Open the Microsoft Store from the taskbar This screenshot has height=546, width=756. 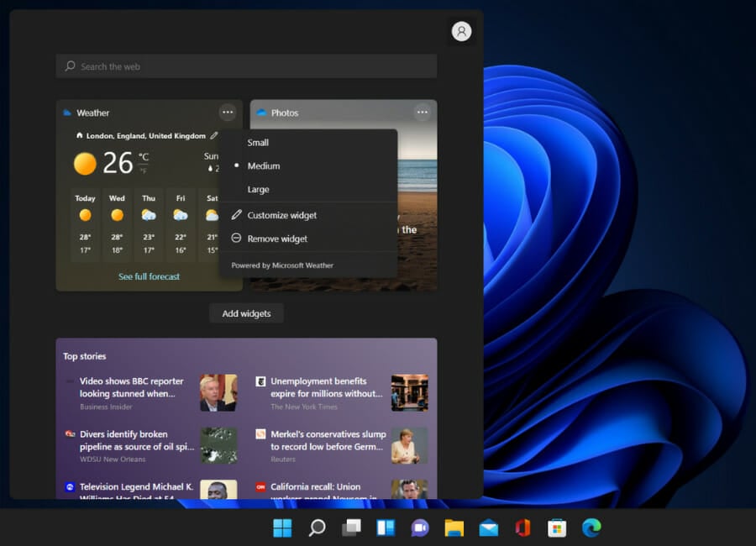[x=556, y=528]
